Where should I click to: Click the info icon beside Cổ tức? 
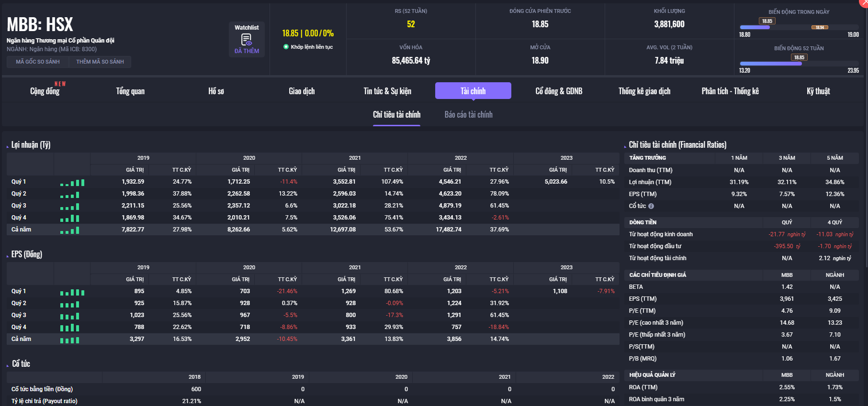click(x=651, y=206)
